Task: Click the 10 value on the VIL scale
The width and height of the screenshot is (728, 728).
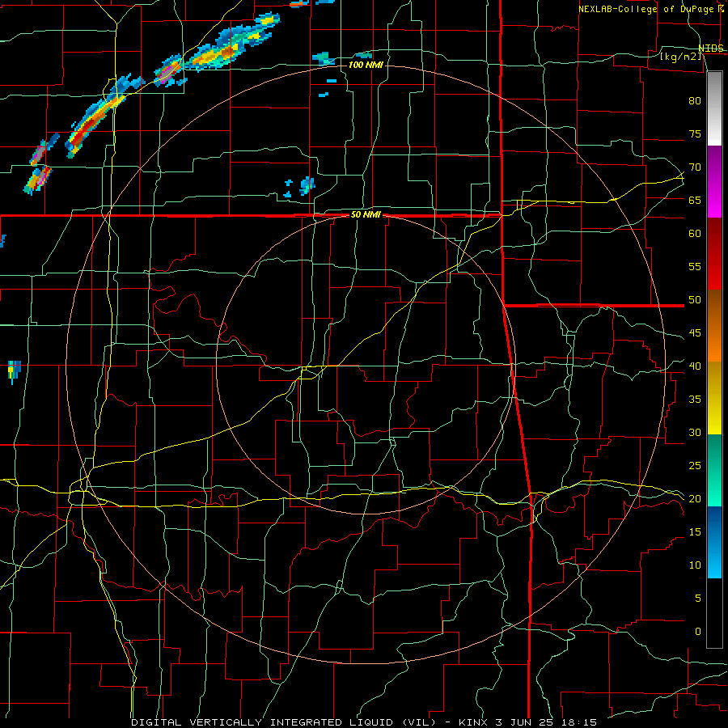Action: click(x=695, y=565)
